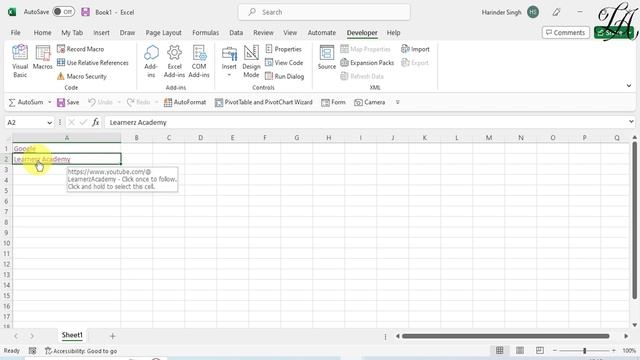
Task: Follow the Learnerz Academy hyperlink in A2
Action: tap(42, 159)
